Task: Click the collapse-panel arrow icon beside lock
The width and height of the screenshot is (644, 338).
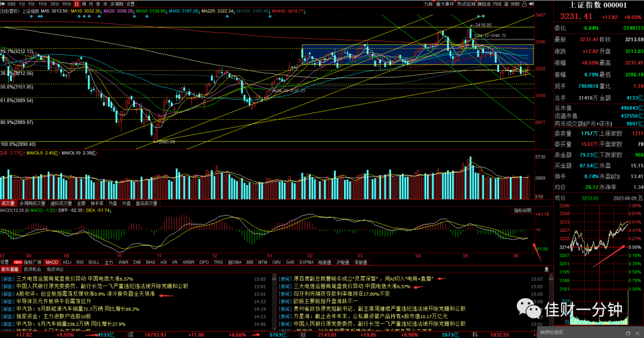Action: (x=531, y=4)
